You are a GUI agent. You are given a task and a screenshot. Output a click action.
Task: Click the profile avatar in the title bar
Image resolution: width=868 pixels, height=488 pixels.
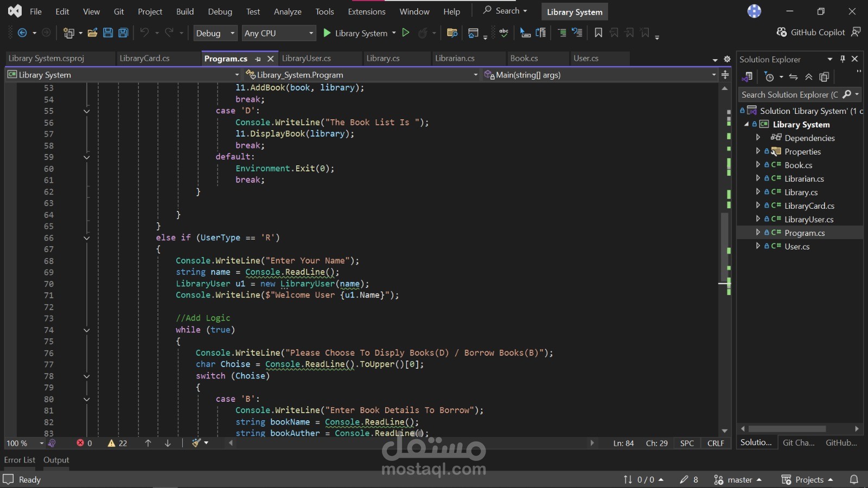[754, 11]
